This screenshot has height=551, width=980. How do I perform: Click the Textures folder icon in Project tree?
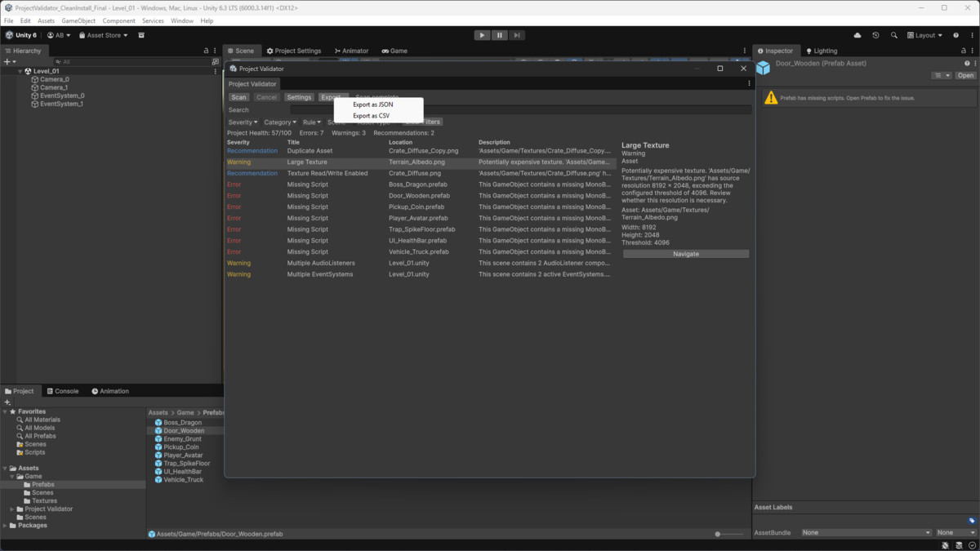pos(27,500)
